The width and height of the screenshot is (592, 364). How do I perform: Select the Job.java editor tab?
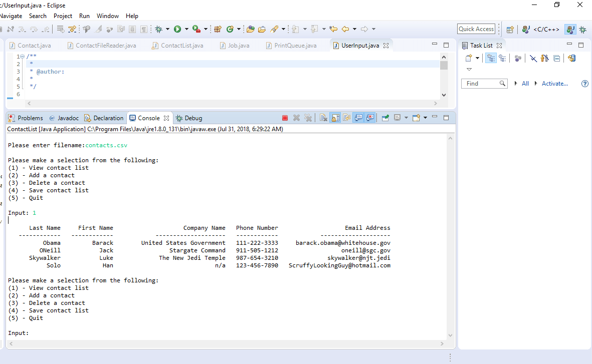pos(235,45)
